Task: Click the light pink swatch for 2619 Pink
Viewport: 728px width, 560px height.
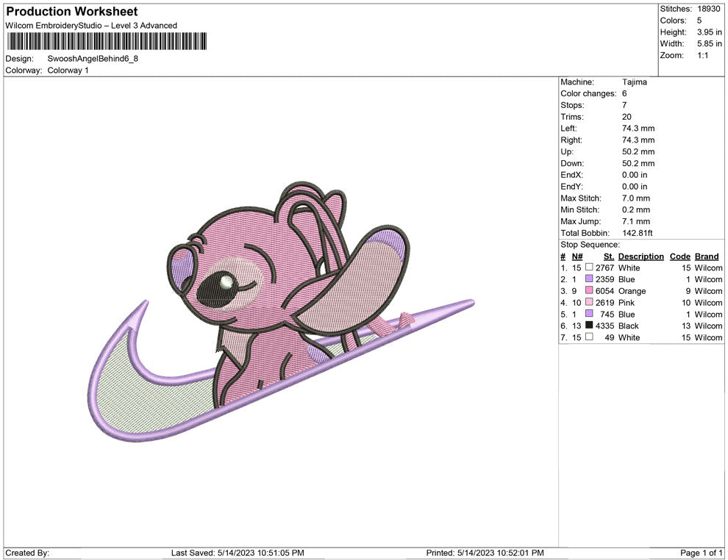Action: pos(589,302)
